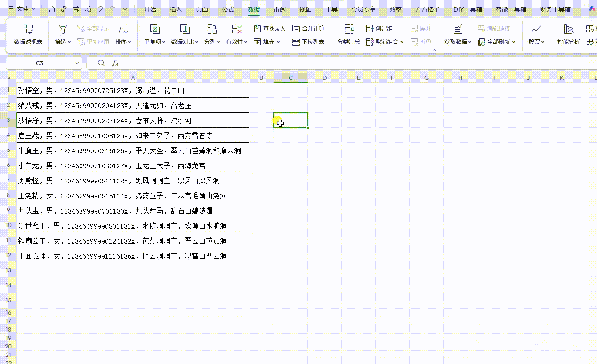The width and height of the screenshot is (597, 364).
Task: Open the 会员专享 tab
Action: (363, 9)
